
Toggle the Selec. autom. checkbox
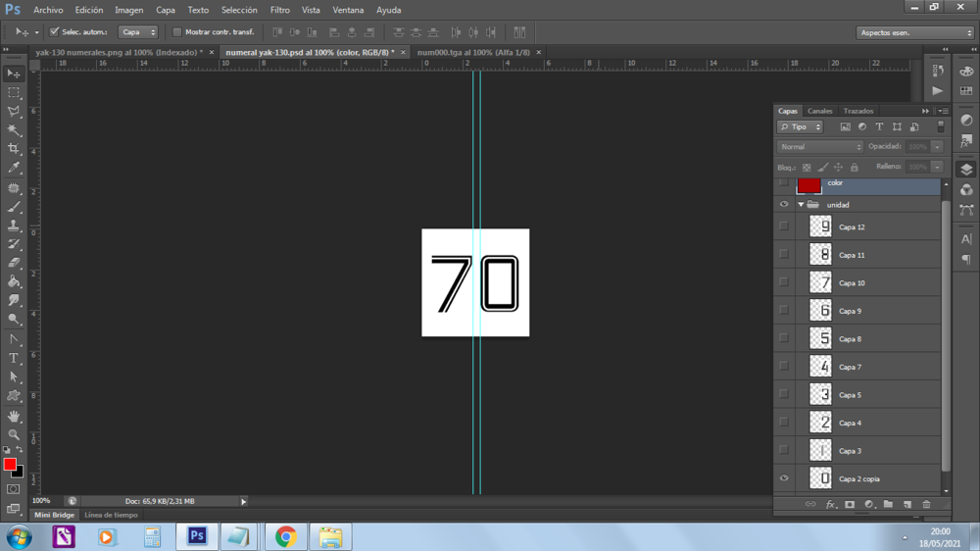(54, 32)
